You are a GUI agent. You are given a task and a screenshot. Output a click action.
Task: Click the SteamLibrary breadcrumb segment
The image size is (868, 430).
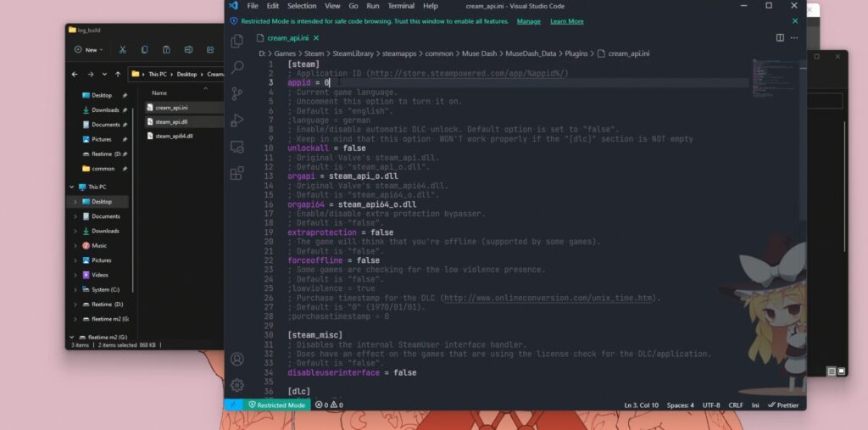[x=353, y=53]
